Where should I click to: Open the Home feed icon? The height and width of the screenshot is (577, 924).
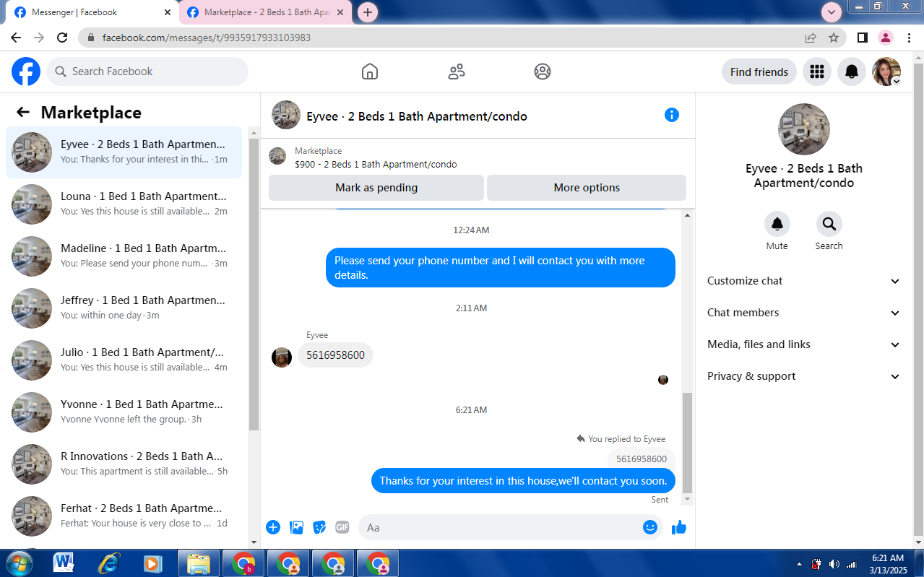pyautogui.click(x=370, y=71)
